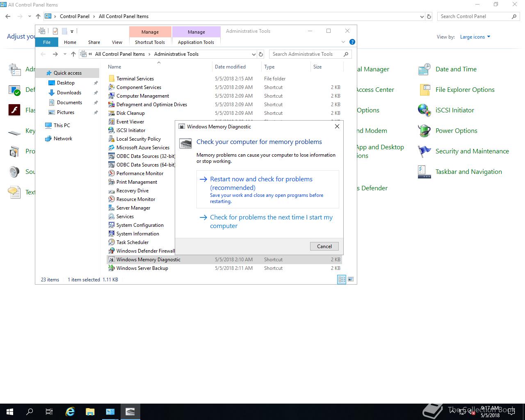Choose Restart now and check for problems

pyautogui.click(x=268, y=189)
